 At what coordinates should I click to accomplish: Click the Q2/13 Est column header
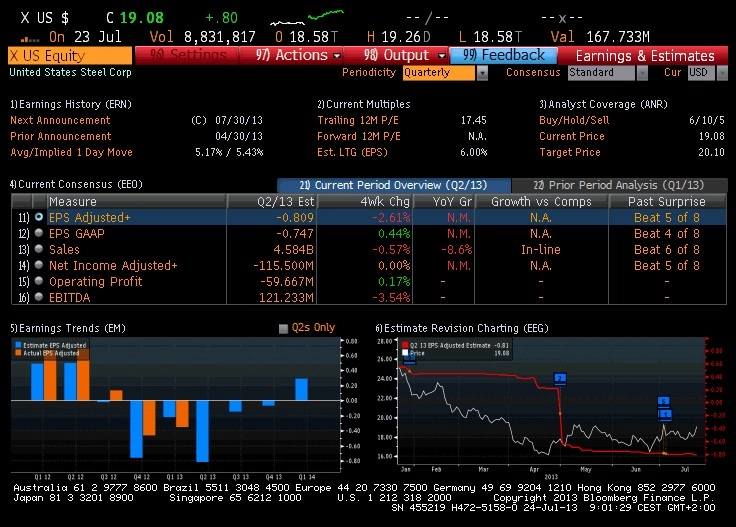tap(272, 201)
